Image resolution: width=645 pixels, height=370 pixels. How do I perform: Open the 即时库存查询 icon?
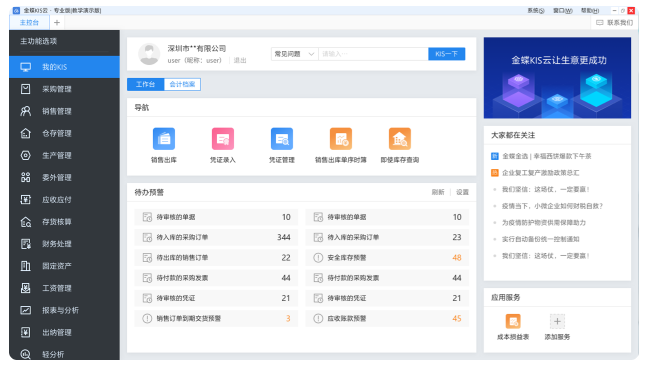tap(399, 139)
